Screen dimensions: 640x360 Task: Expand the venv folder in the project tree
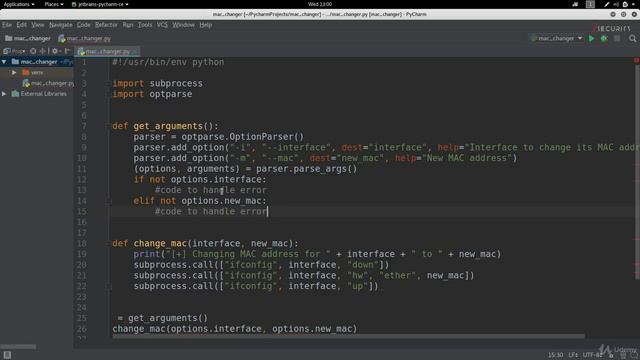(x=14, y=72)
